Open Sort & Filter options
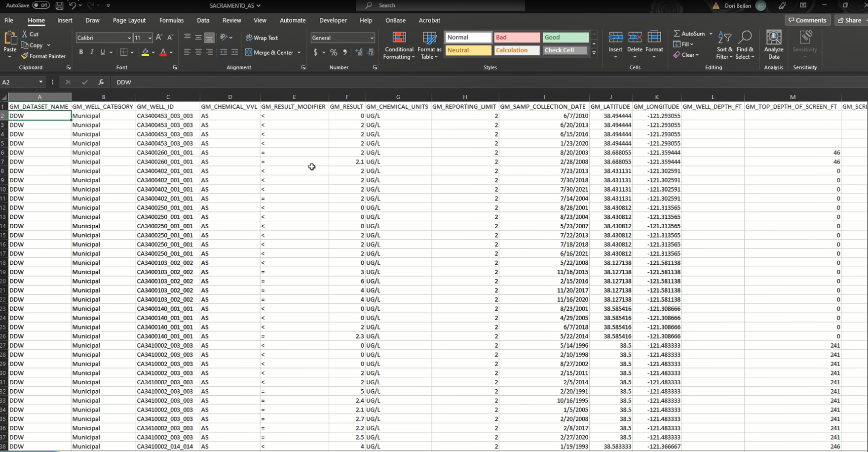Image resolution: width=868 pixels, height=452 pixels. pyautogui.click(x=725, y=45)
